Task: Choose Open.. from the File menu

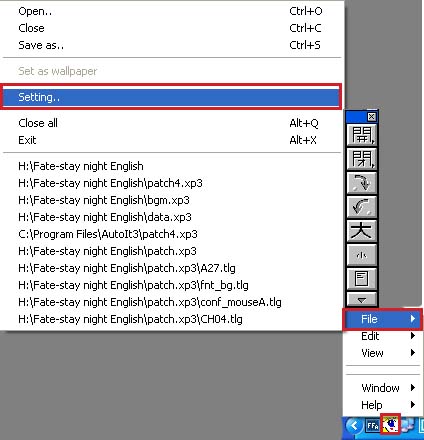Action: coord(172,11)
